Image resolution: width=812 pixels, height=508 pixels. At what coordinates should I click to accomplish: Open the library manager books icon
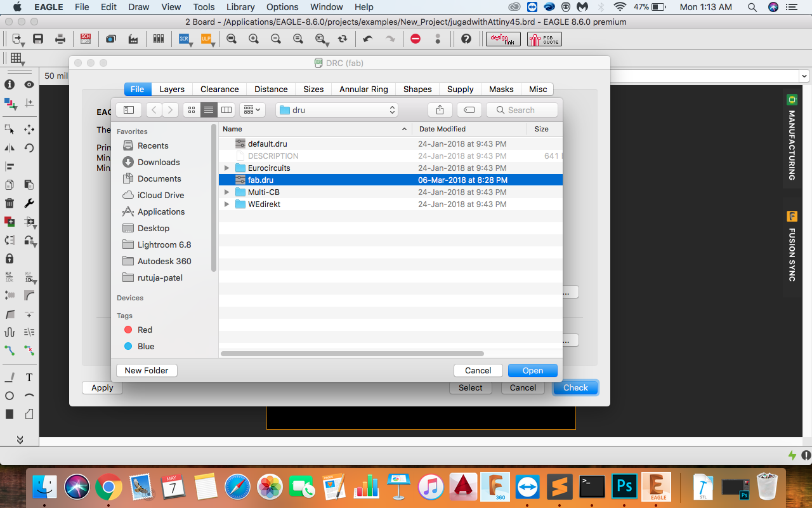tap(159, 39)
